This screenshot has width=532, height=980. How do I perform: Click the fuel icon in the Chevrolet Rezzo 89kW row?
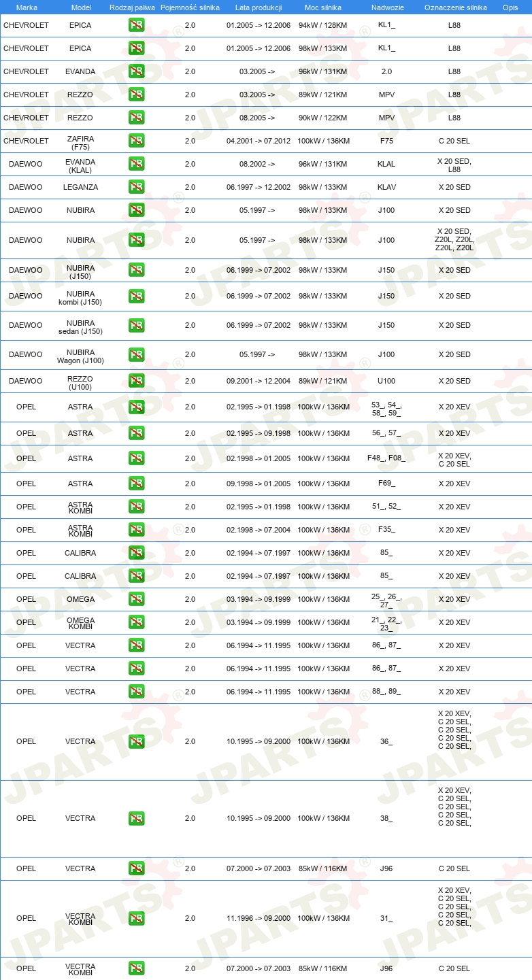point(136,95)
